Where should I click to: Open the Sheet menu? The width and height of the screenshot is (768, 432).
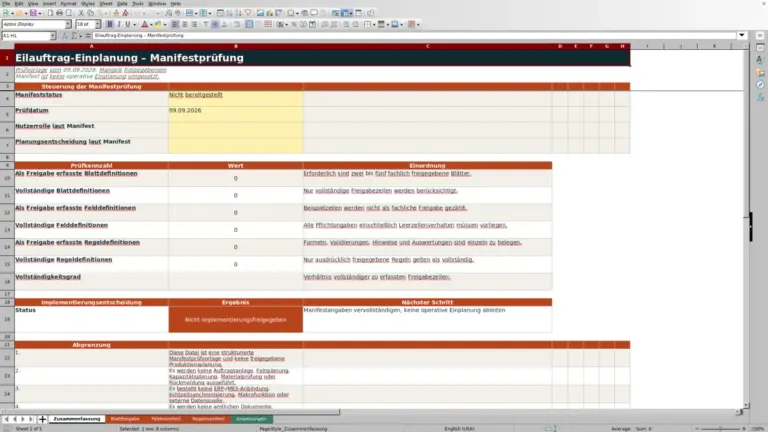click(x=106, y=3)
